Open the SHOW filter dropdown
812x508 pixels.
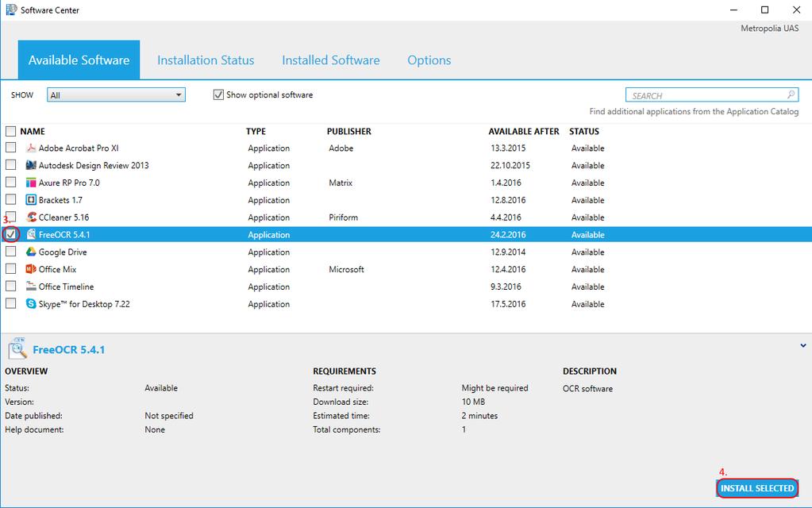point(116,94)
